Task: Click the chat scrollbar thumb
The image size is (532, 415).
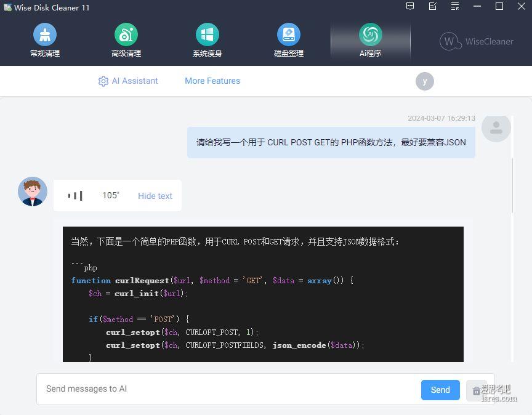Action: (x=512, y=185)
